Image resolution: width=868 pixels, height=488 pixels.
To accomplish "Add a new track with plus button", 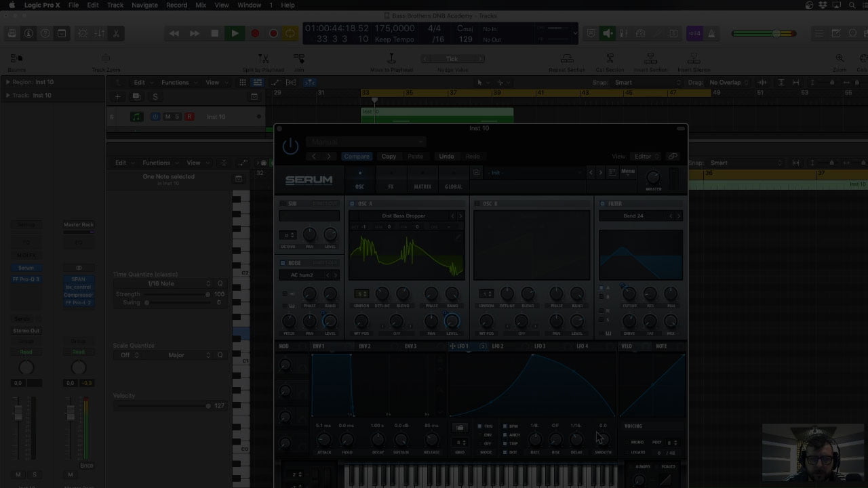I will coord(117,97).
